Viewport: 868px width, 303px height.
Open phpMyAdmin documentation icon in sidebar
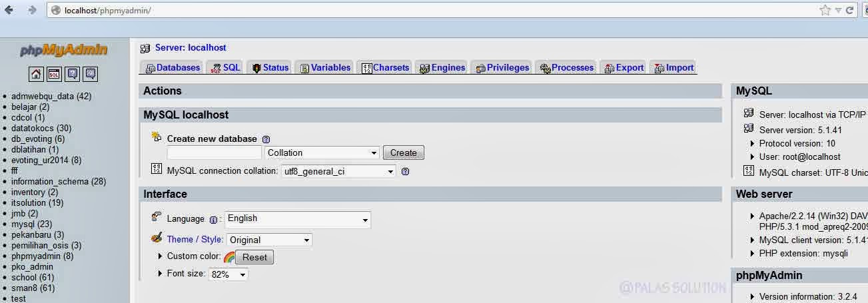(x=73, y=74)
